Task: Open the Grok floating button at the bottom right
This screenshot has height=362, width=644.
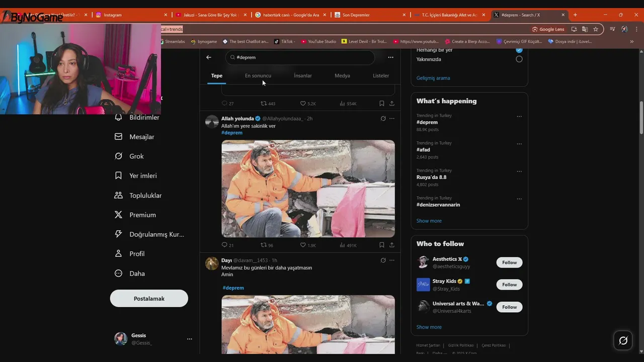Action: tap(623, 341)
